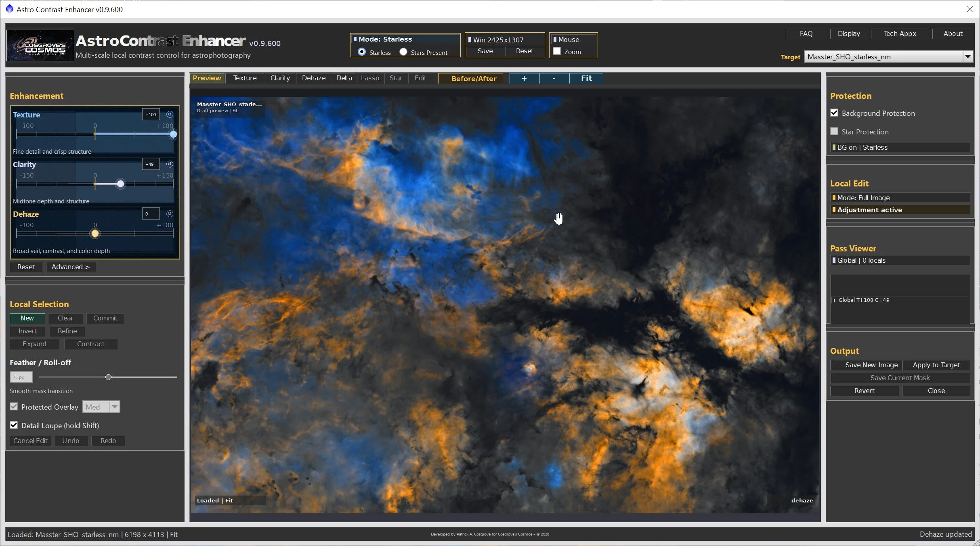980x546 pixels.
Task: Click the Texture slider handle
Action: pos(173,134)
